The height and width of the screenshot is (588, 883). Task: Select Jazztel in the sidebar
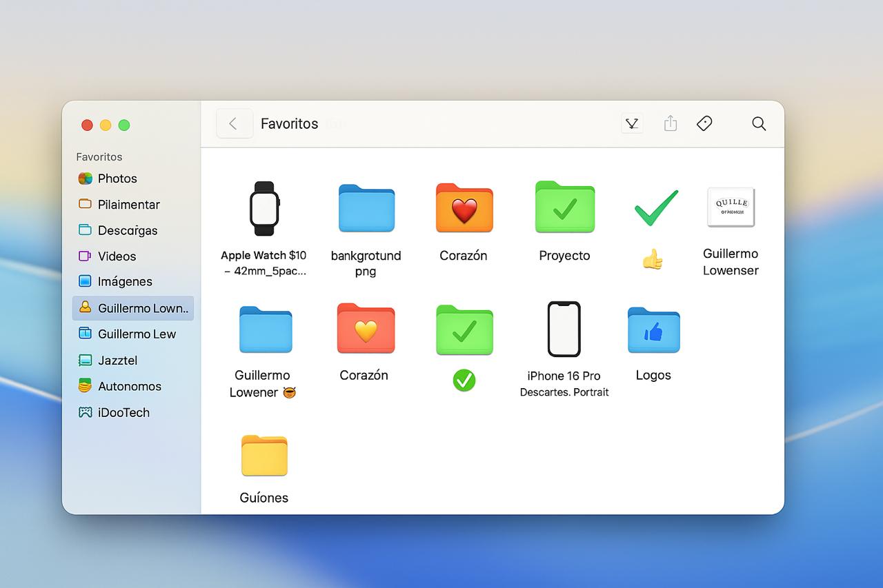117,361
